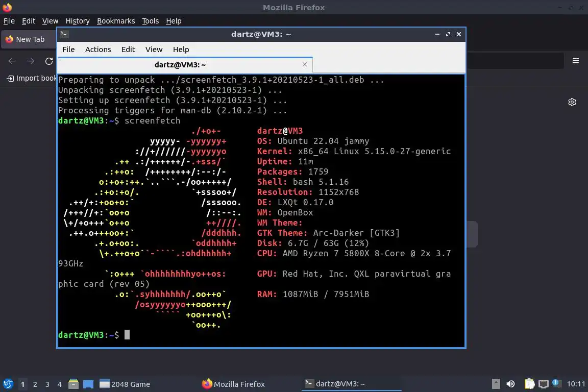
Task: Click the typed 'screenfetch' command text
Action: [152, 121]
